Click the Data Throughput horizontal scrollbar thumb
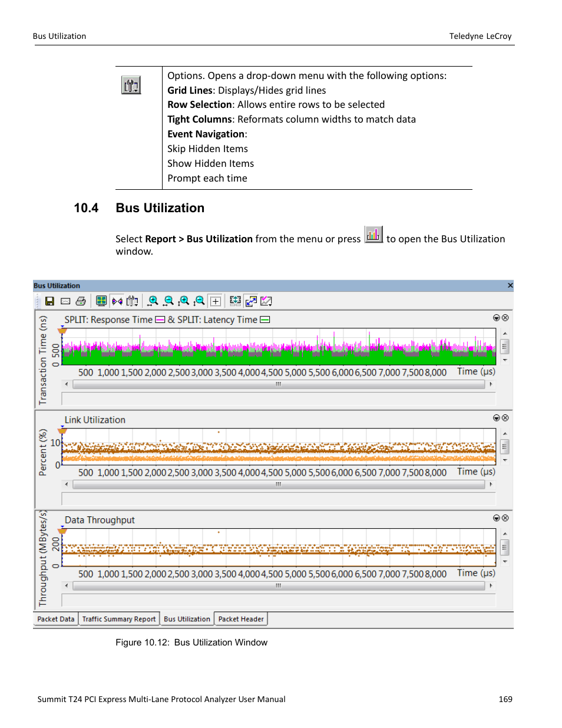This screenshot has width=562, height=728. pos(279,586)
